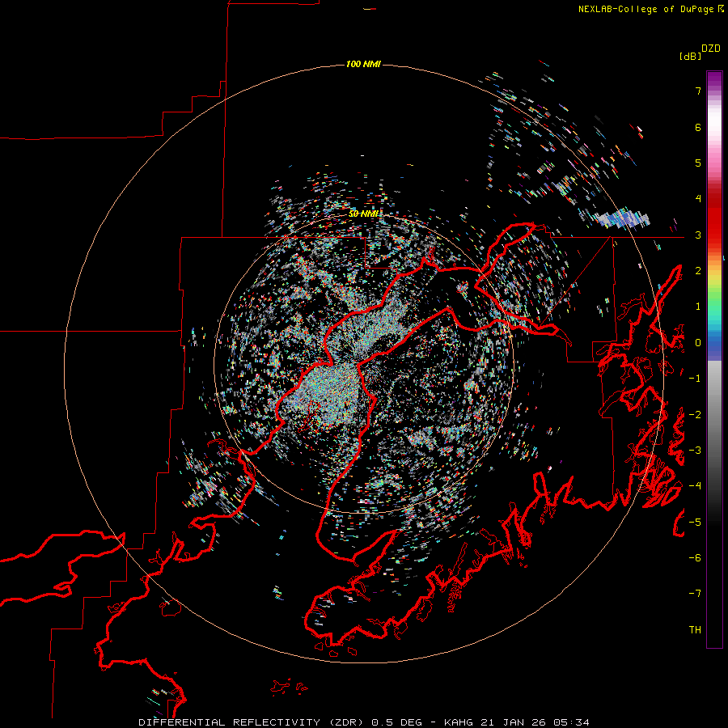The image size is (728, 728).
Task: Click the -1 value on color scale
Action: (x=695, y=379)
